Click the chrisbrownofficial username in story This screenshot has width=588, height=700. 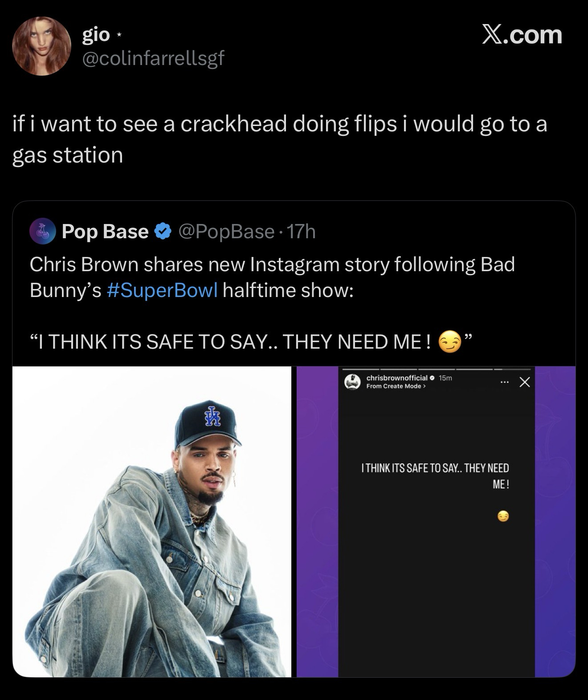click(396, 378)
